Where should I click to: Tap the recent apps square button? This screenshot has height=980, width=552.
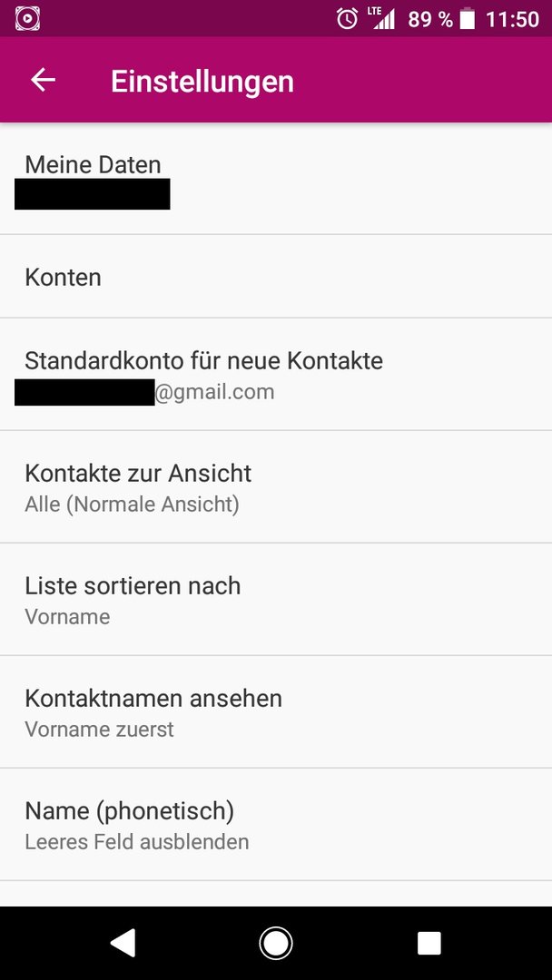429,943
